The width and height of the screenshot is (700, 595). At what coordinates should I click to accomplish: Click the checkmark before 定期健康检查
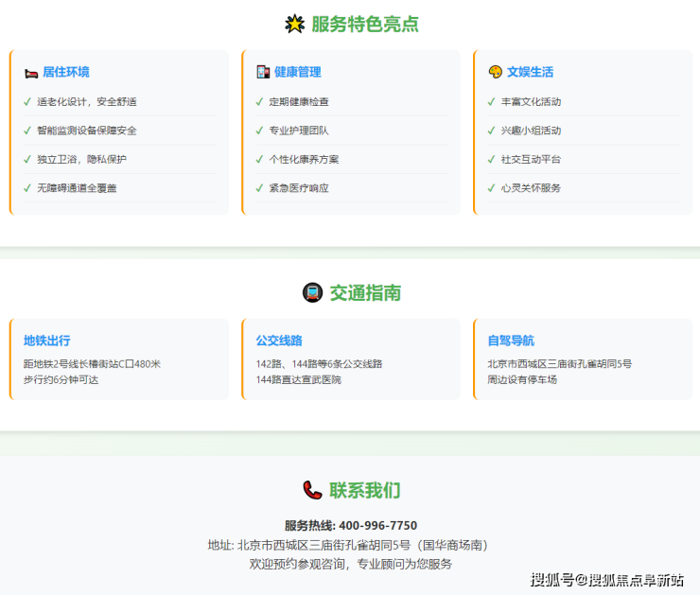point(259,102)
